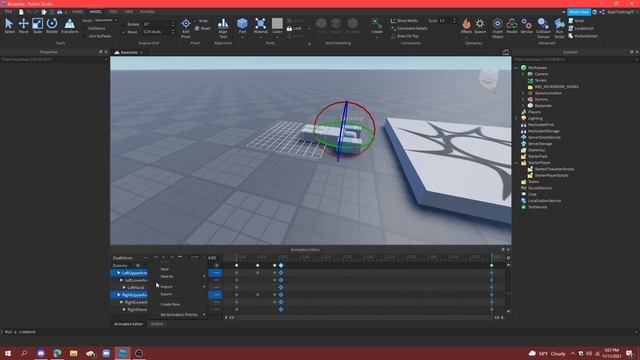The image size is (640, 360).
Task: Expand the LeftLowerArm track
Action: click(x=121, y=280)
